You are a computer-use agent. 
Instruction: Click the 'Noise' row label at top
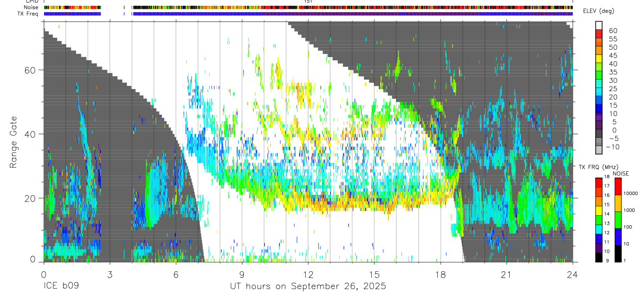(x=31, y=7)
